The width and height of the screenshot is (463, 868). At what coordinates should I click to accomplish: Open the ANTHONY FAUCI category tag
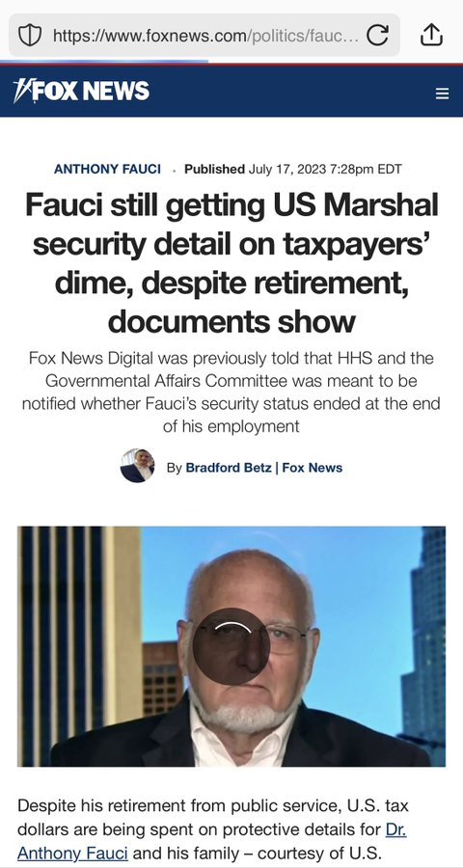point(107,169)
